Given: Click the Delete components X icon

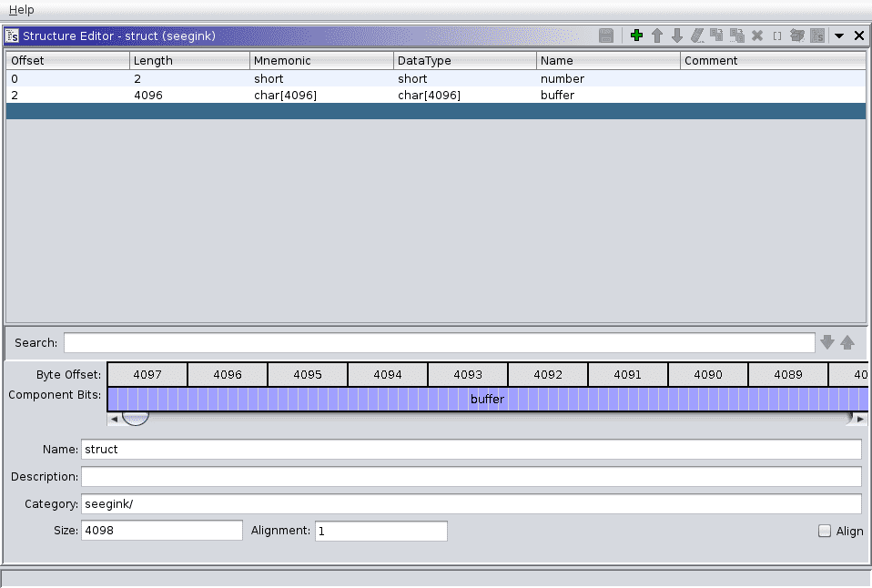Looking at the screenshot, I should point(757,35).
